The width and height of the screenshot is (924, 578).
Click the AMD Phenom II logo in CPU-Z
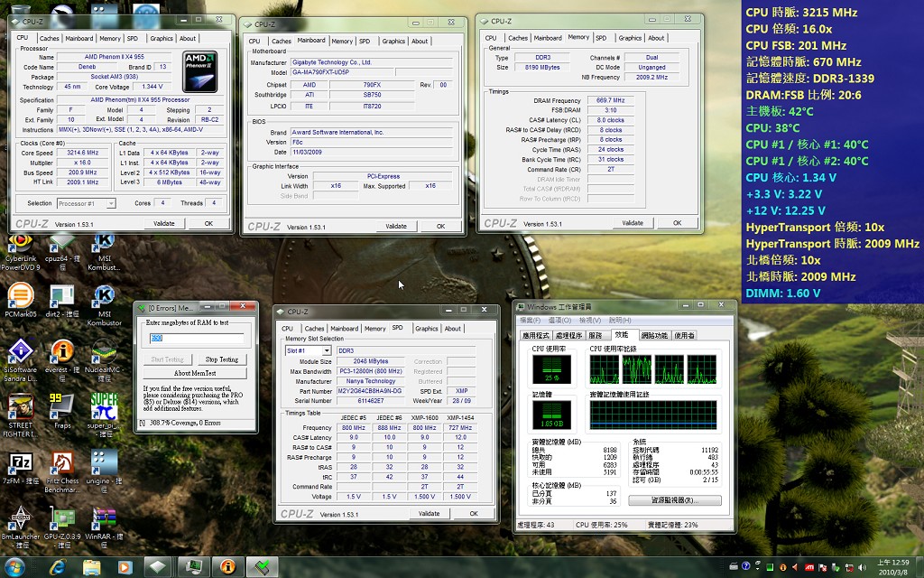point(200,71)
